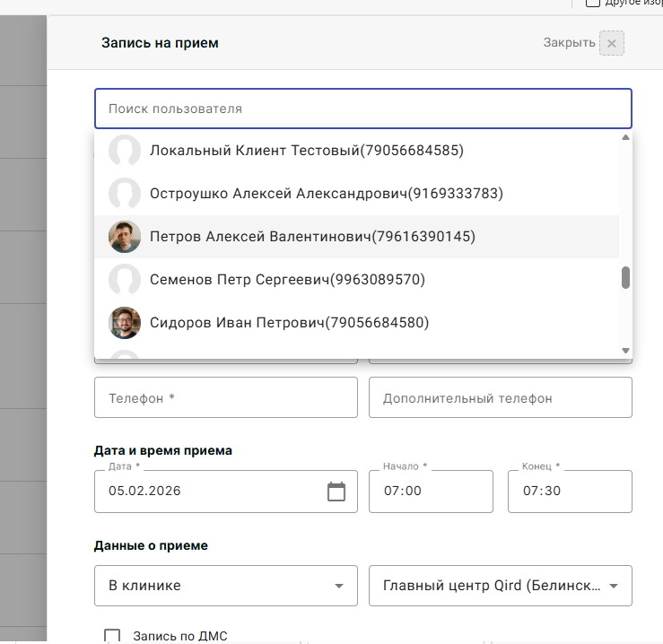Expand the В клинике dropdown
This screenshot has height=644, width=663.
225,586
